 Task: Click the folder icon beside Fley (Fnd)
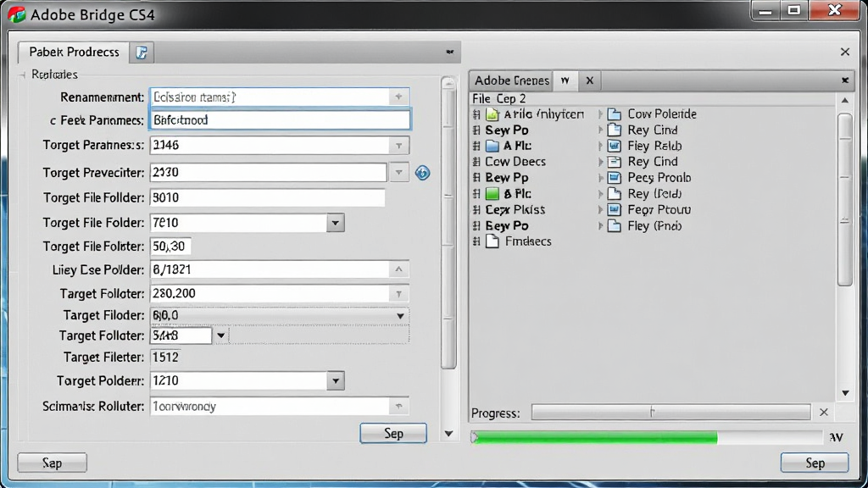pyautogui.click(x=614, y=225)
